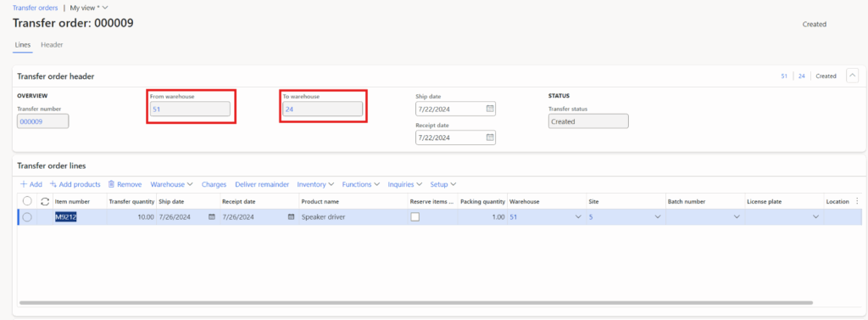Expand the Batch number dropdown

(x=737, y=216)
